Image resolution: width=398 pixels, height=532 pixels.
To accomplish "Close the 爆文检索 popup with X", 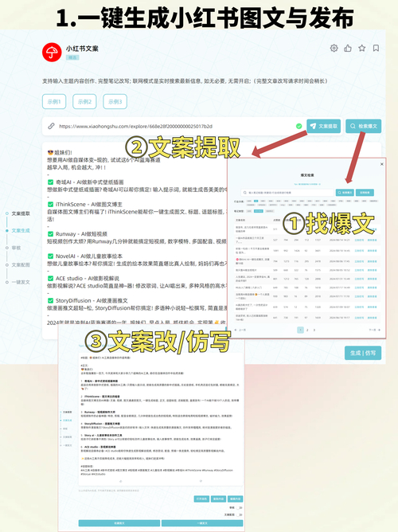I will (x=382, y=164).
